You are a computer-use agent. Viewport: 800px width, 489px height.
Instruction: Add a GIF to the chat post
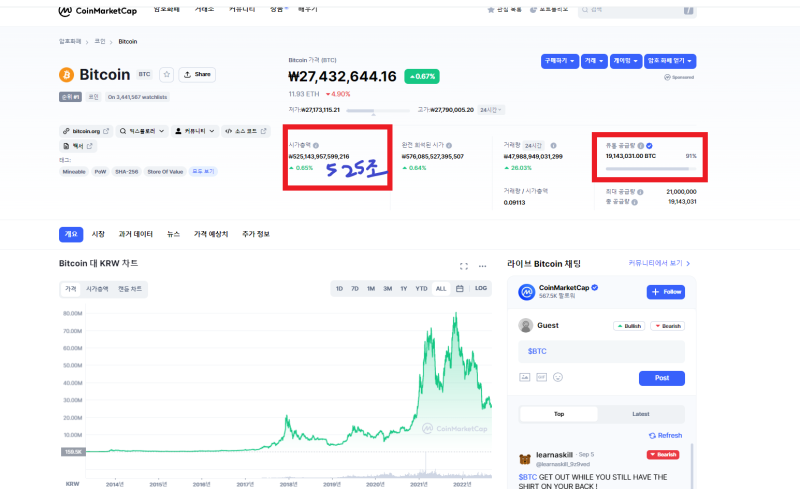coord(541,377)
